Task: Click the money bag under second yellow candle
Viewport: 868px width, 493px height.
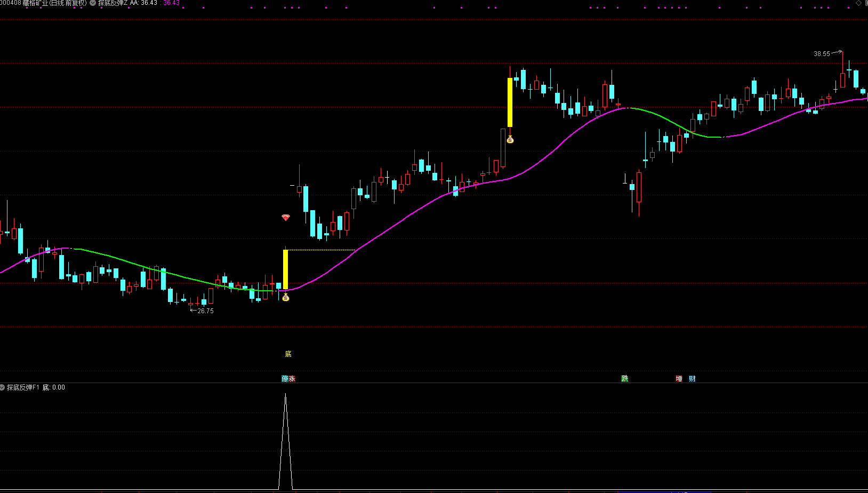Action: [510, 139]
